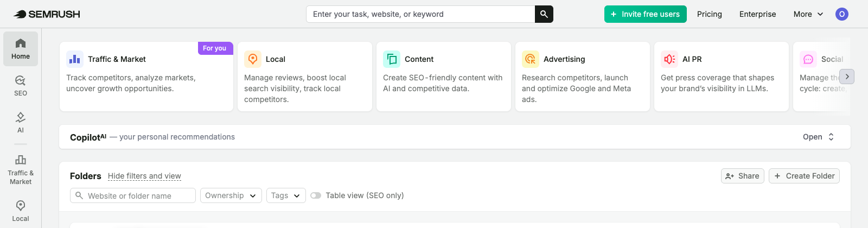
Task: Open the Content card title
Action: pos(419,59)
